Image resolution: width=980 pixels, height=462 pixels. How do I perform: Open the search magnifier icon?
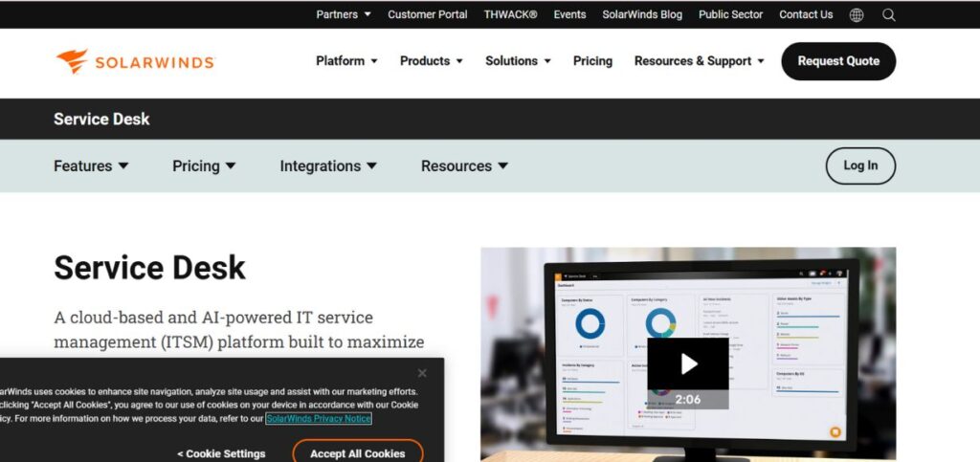coord(889,15)
